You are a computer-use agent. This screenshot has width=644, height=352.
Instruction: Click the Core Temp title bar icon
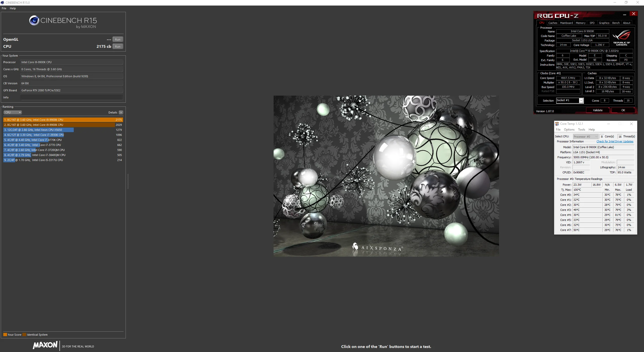(x=557, y=124)
